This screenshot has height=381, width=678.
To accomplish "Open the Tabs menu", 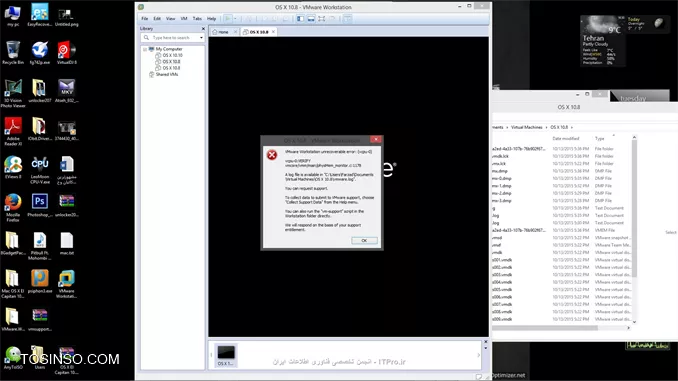I will coord(197,19).
